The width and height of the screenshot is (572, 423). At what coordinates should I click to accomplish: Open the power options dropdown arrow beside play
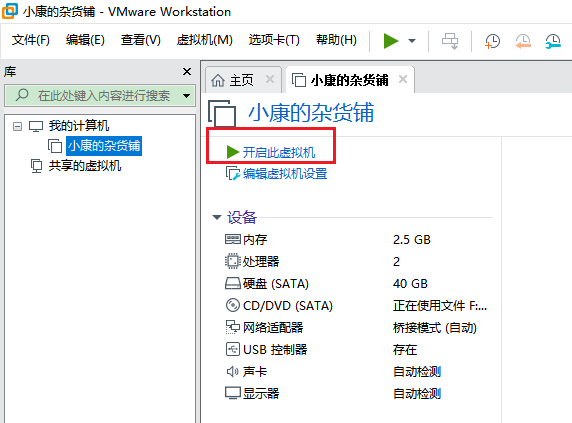pos(412,41)
